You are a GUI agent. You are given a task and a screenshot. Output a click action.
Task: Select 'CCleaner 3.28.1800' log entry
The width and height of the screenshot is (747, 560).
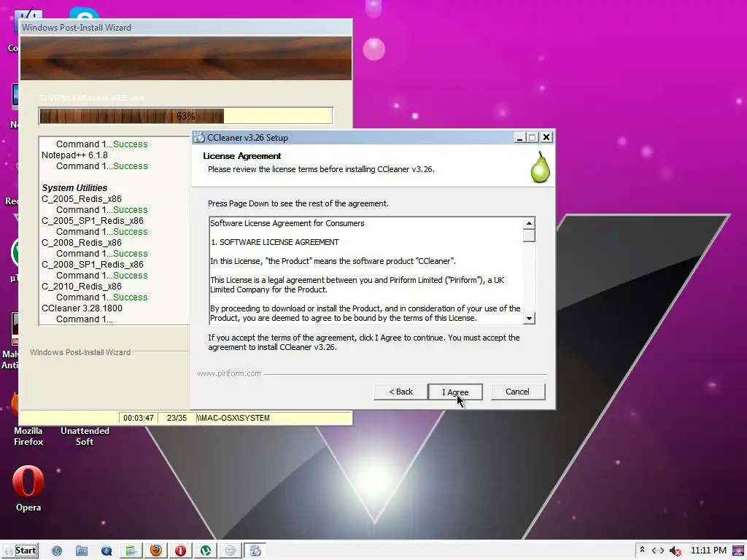pos(82,308)
